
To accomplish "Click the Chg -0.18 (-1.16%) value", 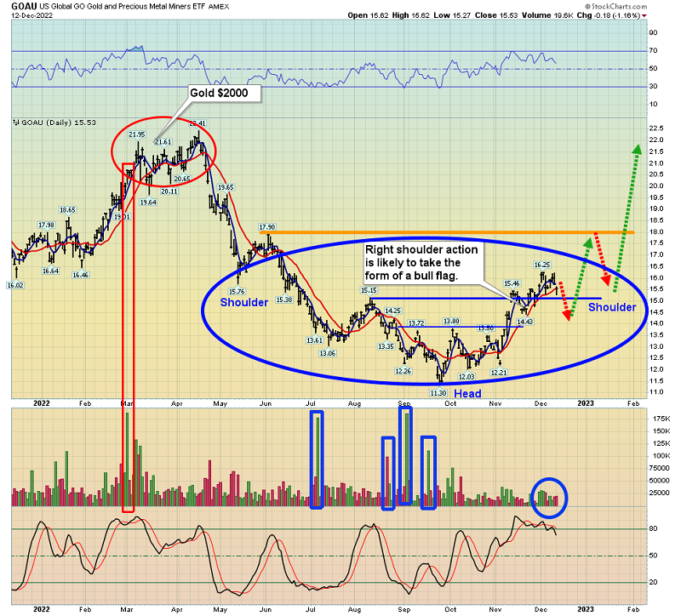I will click(x=608, y=15).
